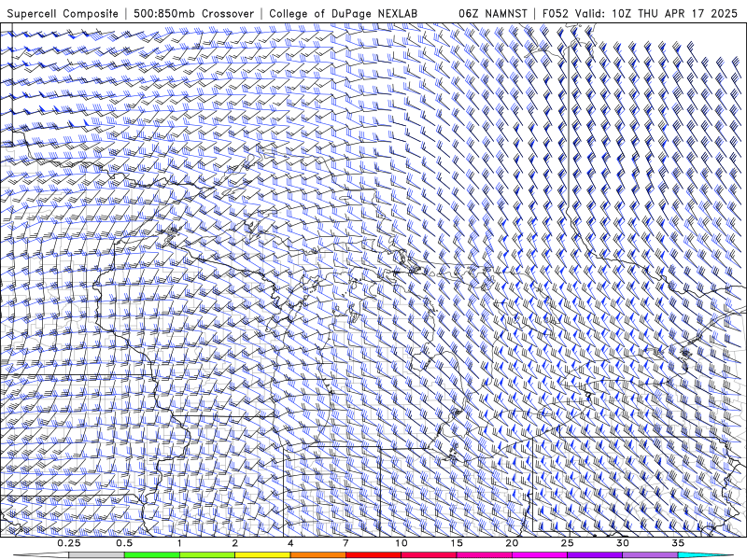
Task: Select the orange 4–7 legend swatch
Action: coord(317,555)
